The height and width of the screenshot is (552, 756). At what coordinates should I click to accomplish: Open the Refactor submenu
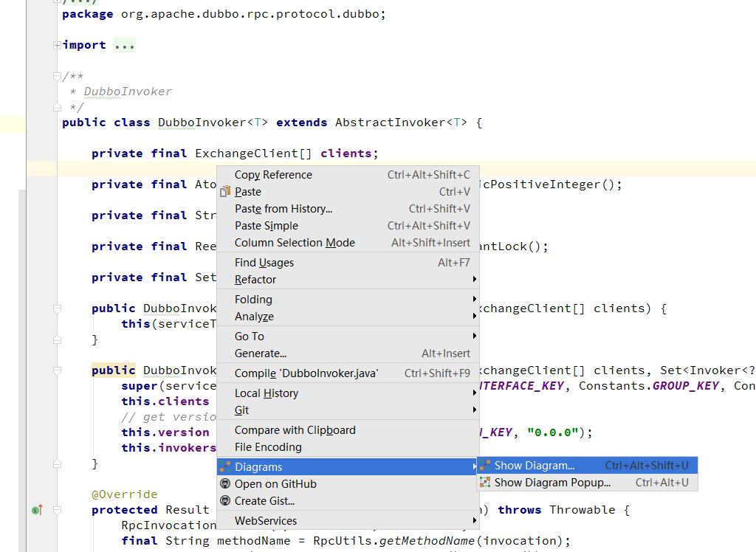[348, 280]
